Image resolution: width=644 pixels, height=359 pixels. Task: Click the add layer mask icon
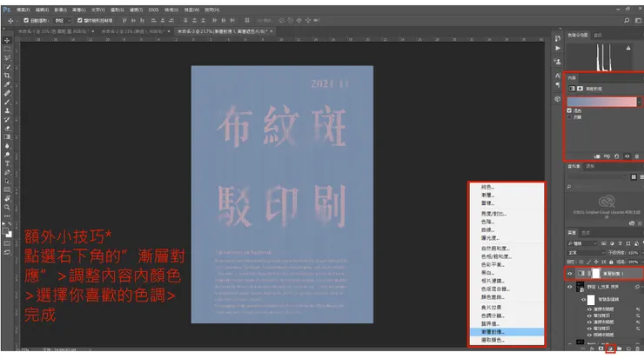coord(600,349)
